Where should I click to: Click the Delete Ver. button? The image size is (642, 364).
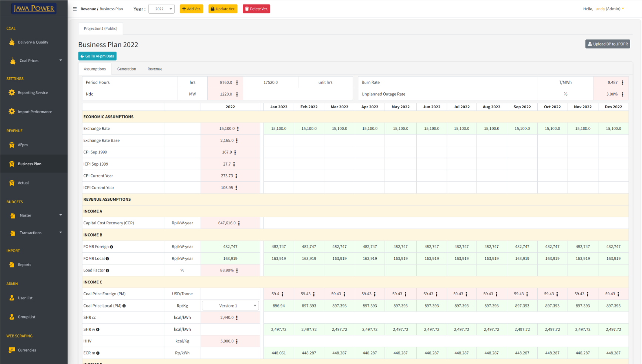click(x=256, y=9)
